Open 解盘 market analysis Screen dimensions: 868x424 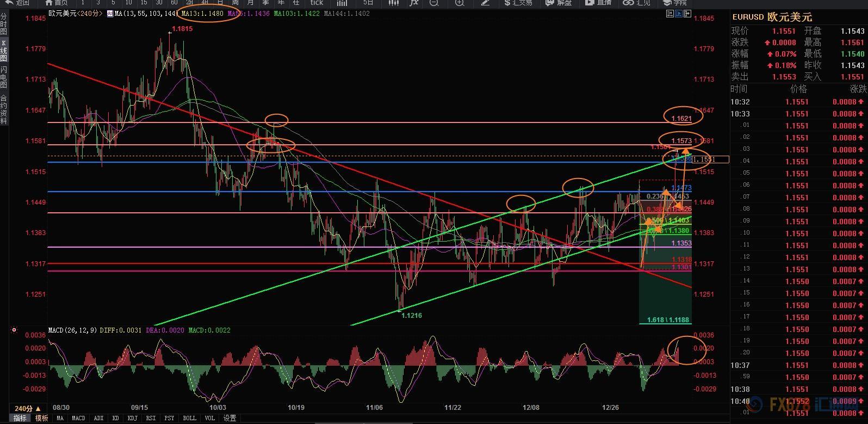(x=559, y=3)
